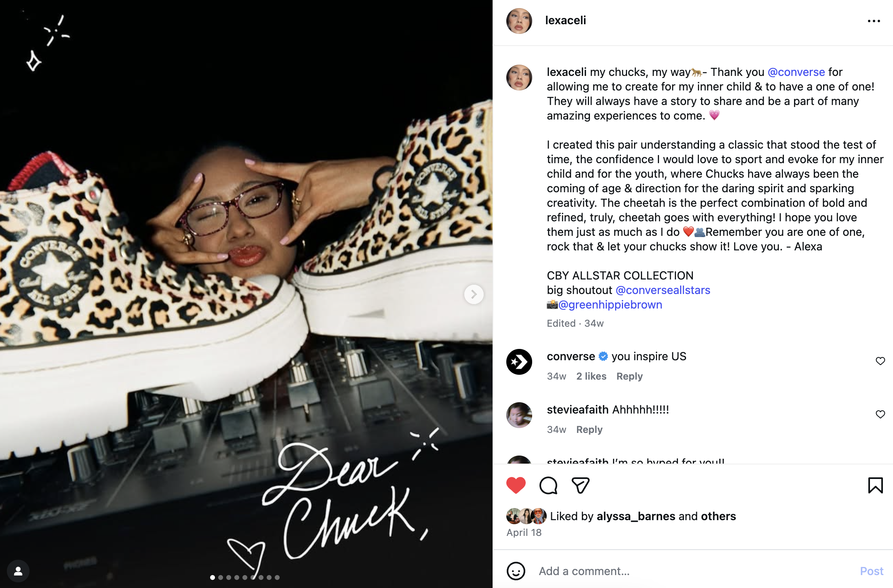The height and width of the screenshot is (588, 893).
Task: Visit @greenhippiebrown profile link
Action: point(610,304)
